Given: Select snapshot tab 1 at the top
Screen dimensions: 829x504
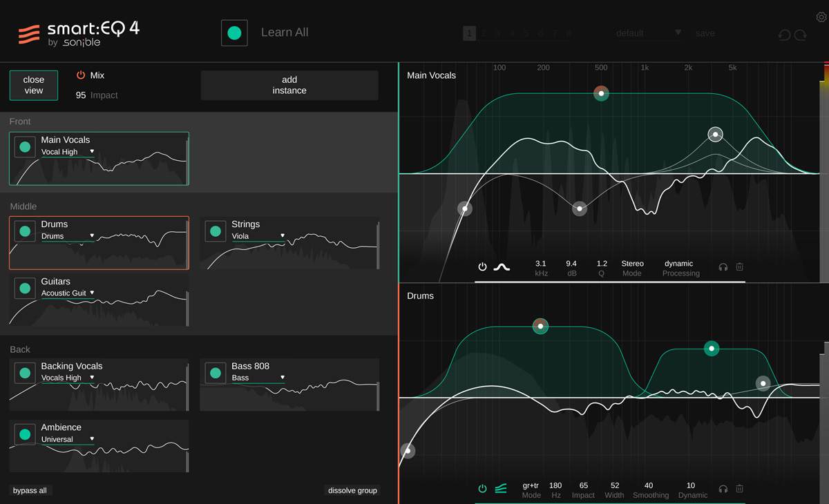Looking at the screenshot, I should click(469, 32).
